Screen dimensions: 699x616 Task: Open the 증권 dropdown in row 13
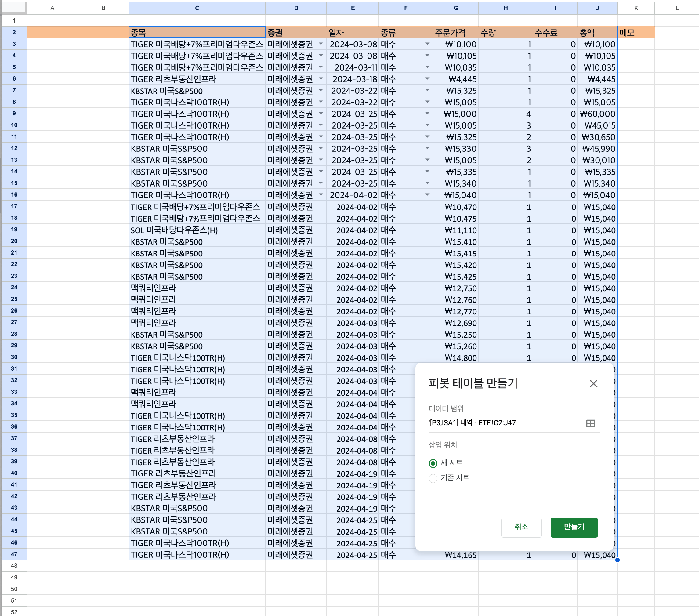click(x=321, y=160)
